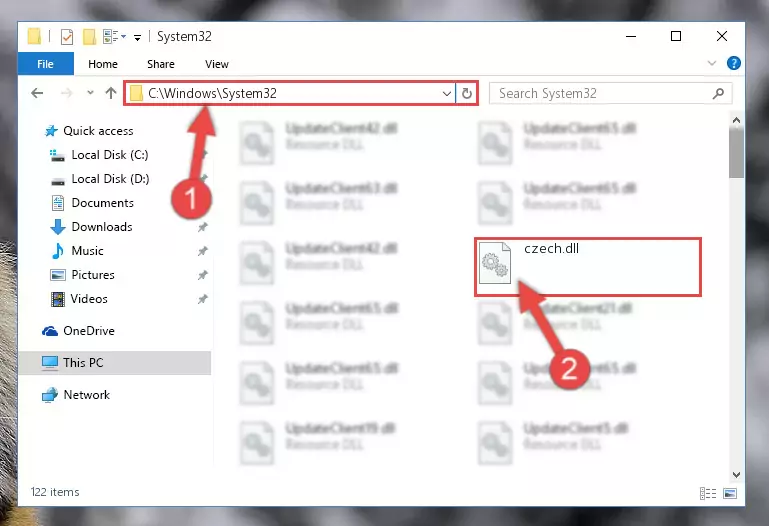Expand the ribbon with the chevron
769x526 pixels.
pyautogui.click(x=712, y=63)
